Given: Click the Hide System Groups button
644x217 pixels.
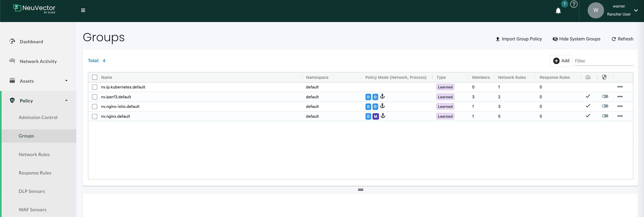Looking at the screenshot, I should tap(576, 39).
